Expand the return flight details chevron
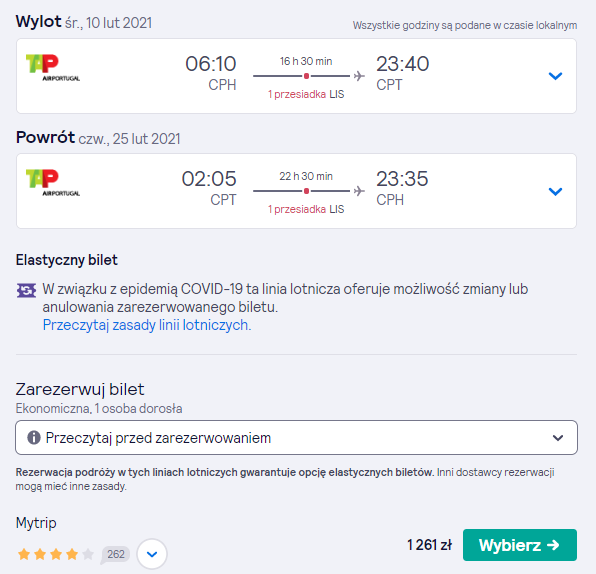 (555, 191)
